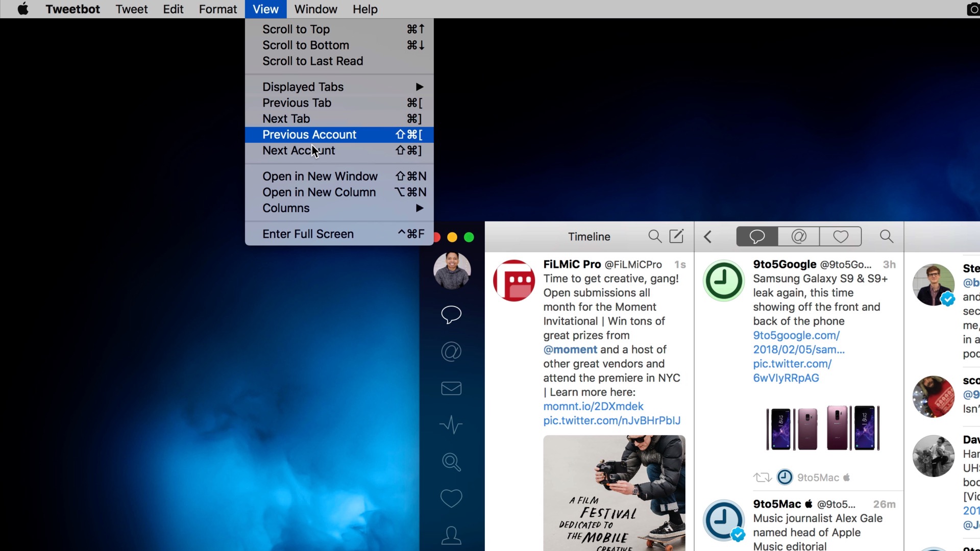Open the Activity pulse icon
The image size is (980, 551).
451,425
